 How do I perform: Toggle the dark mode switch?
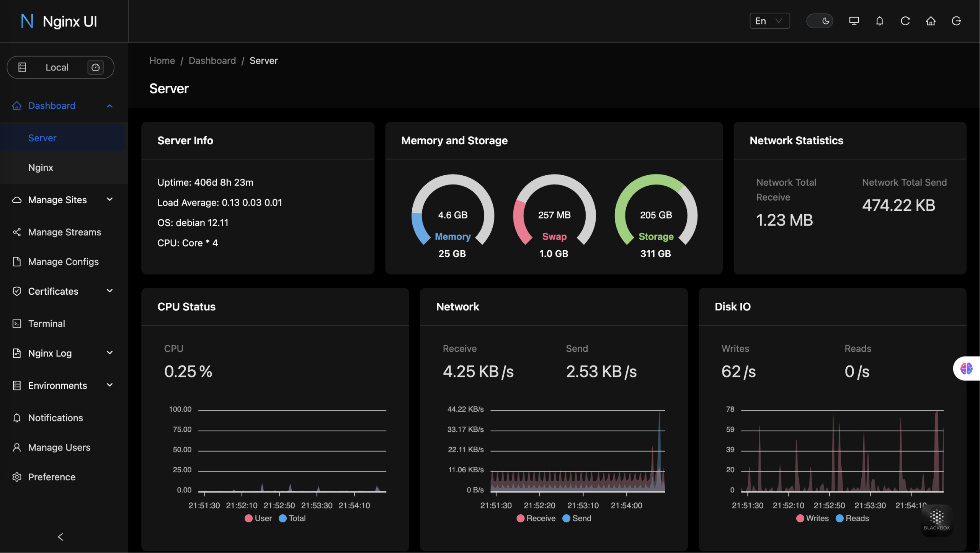pos(820,21)
